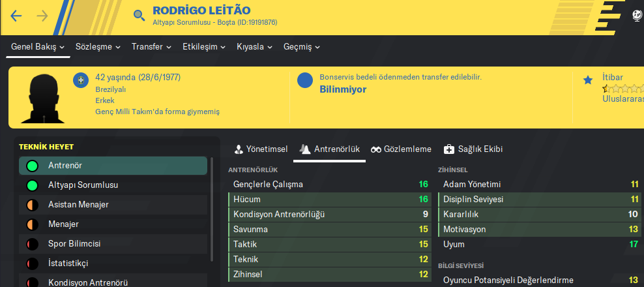644x287 pixels.
Task: Click the back navigation arrow
Action: (x=16, y=16)
